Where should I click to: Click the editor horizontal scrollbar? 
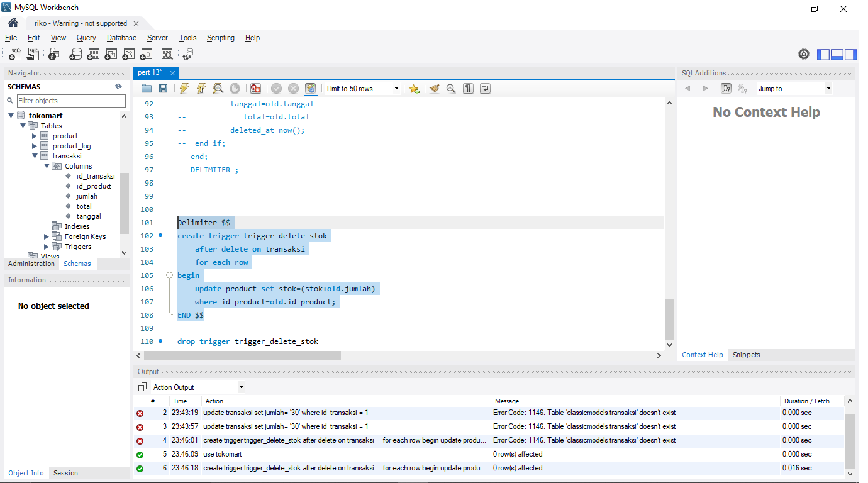[x=242, y=355]
